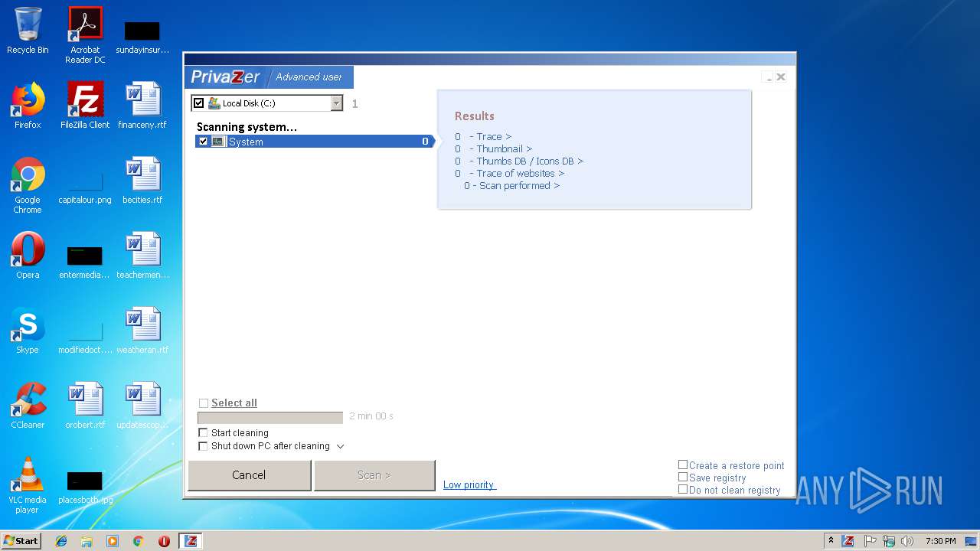Open the sundayinsur file icon
Screen dimensions: 980x551
142,35
